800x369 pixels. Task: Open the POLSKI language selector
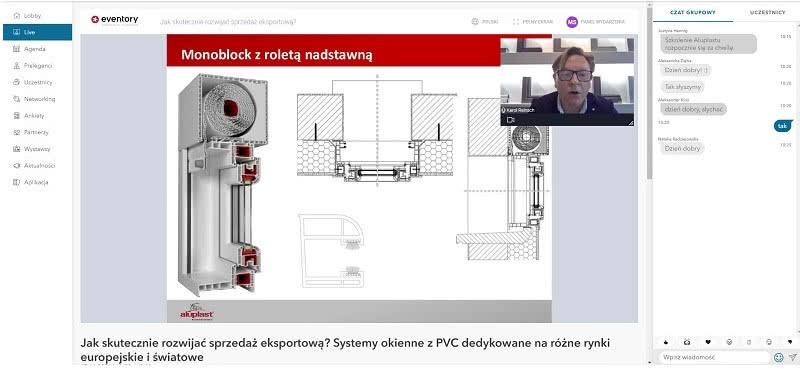tap(490, 22)
